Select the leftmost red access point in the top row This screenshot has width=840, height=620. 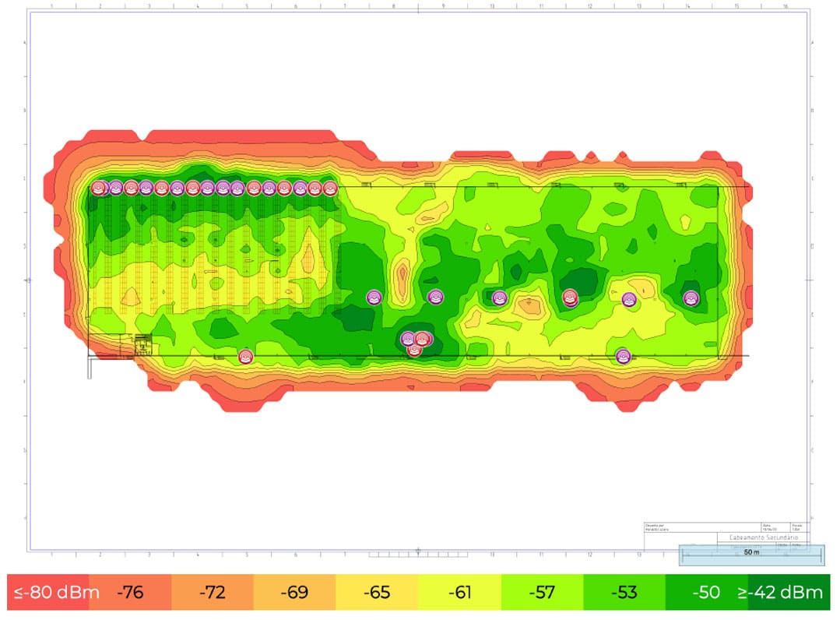97,188
